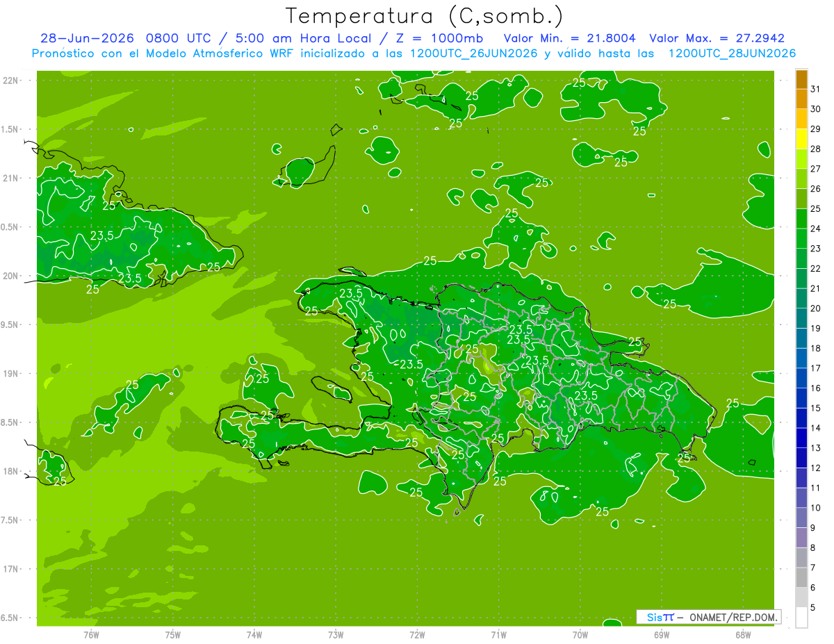Click the "76W" longitude axis label
The width and height of the screenshot is (834, 644).
(91, 635)
